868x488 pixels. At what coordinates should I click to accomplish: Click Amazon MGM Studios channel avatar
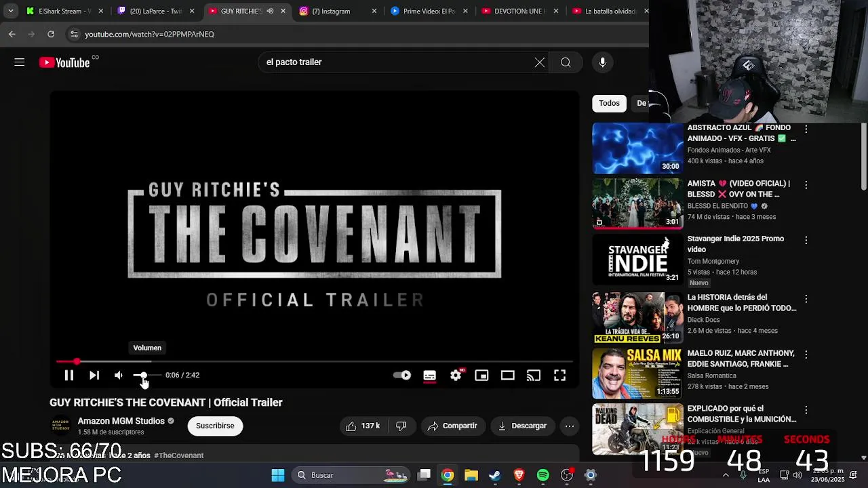click(x=61, y=426)
